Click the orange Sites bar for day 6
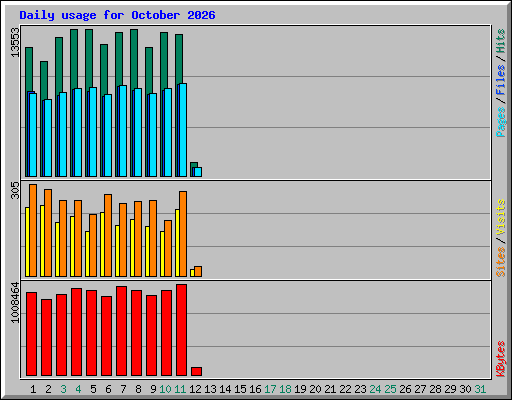This screenshot has width=512, height=400. 108,235
